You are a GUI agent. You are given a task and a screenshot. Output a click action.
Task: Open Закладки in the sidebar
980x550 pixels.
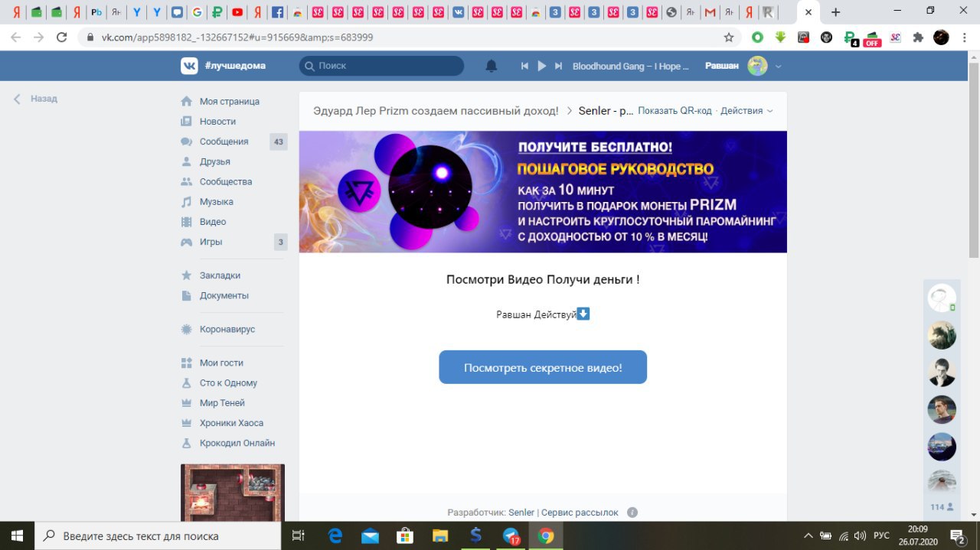[220, 275]
